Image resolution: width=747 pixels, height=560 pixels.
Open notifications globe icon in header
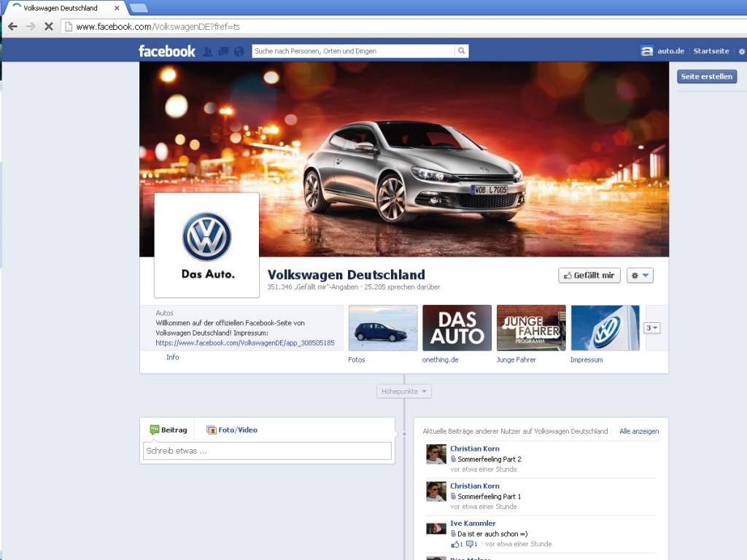click(239, 52)
